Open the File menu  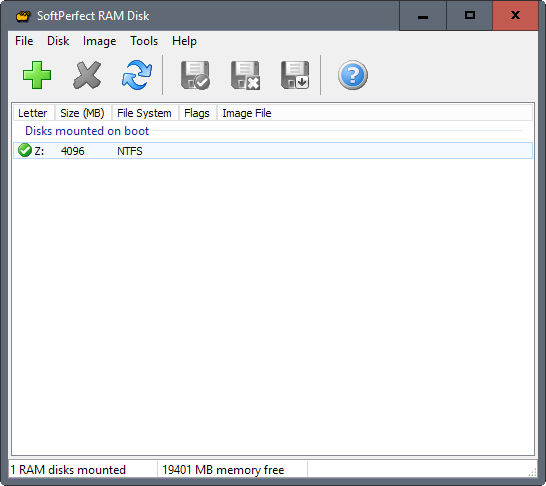click(x=24, y=41)
